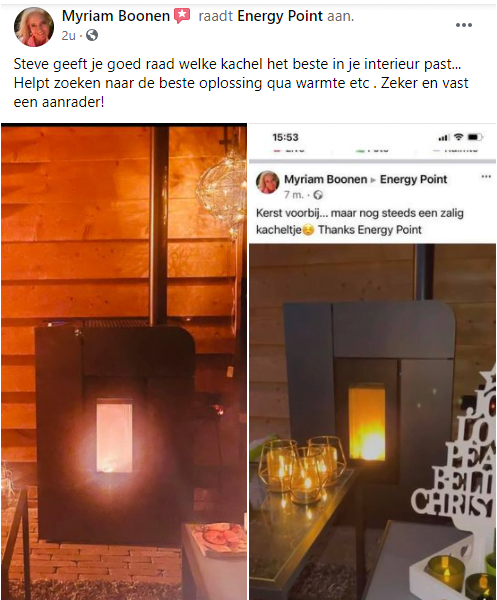Screen dimensions: 497x600
Task: Open the post options three-dots menu
Action: [x=463, y=25]
